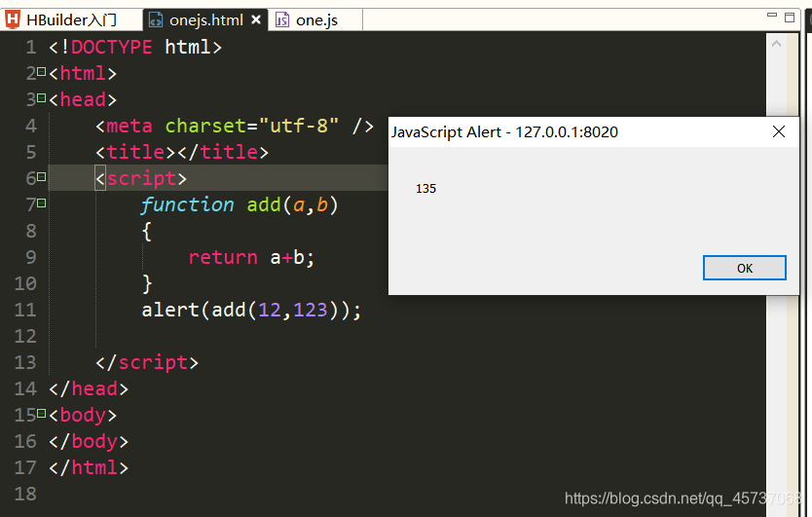Click the opening brace on line 8
The width and height of the screenshot is (812, 517).
click(x=147, y=232)
